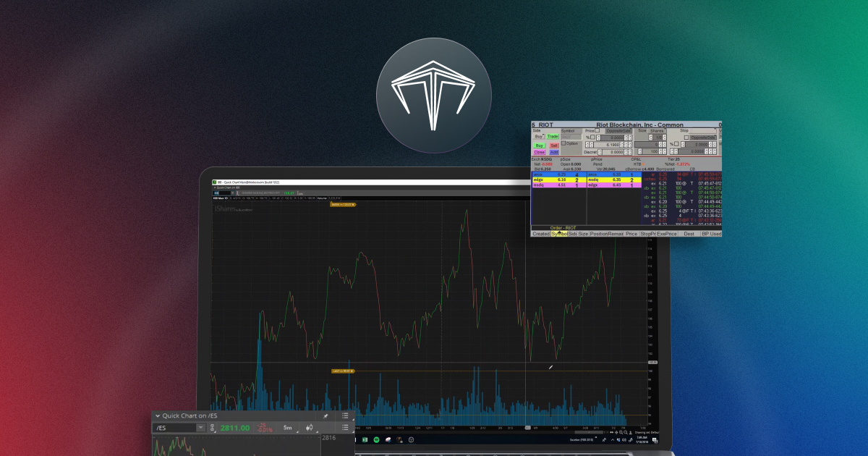This screenshot has height=456, width=868.
Task: Click the circular emblem logo above the laptop
Action: point(433,94)
